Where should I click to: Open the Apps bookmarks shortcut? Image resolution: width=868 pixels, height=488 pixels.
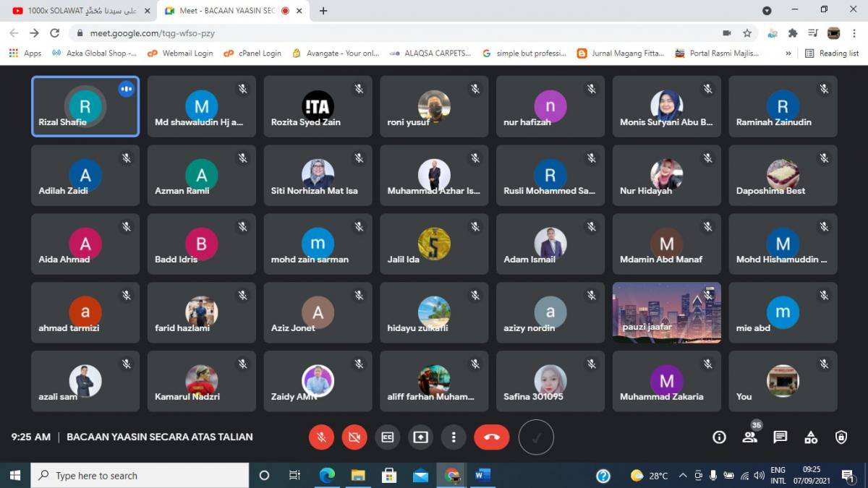(25, 53)
